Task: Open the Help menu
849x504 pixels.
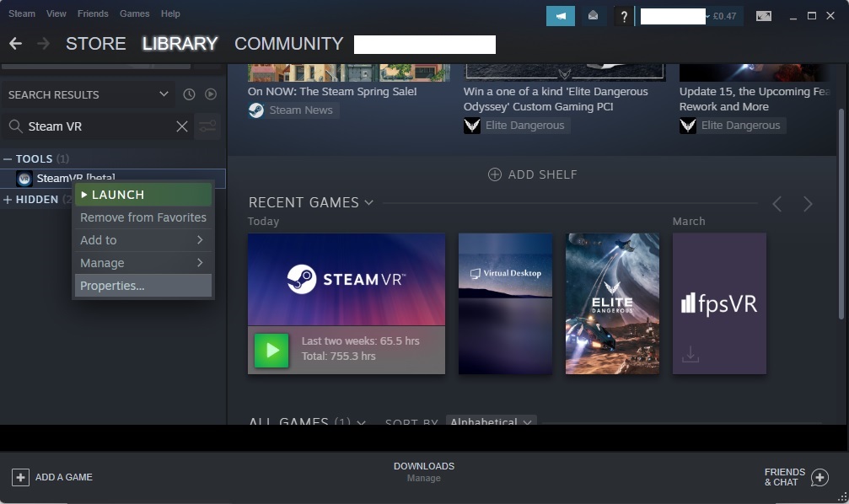Action: click(170, 13)
